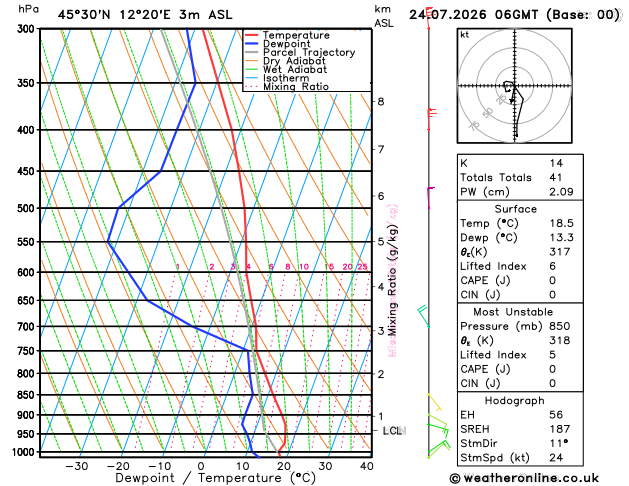Click the '40' temperature axis label
This screenshot has width=629, height=486.
click(367, 466)
